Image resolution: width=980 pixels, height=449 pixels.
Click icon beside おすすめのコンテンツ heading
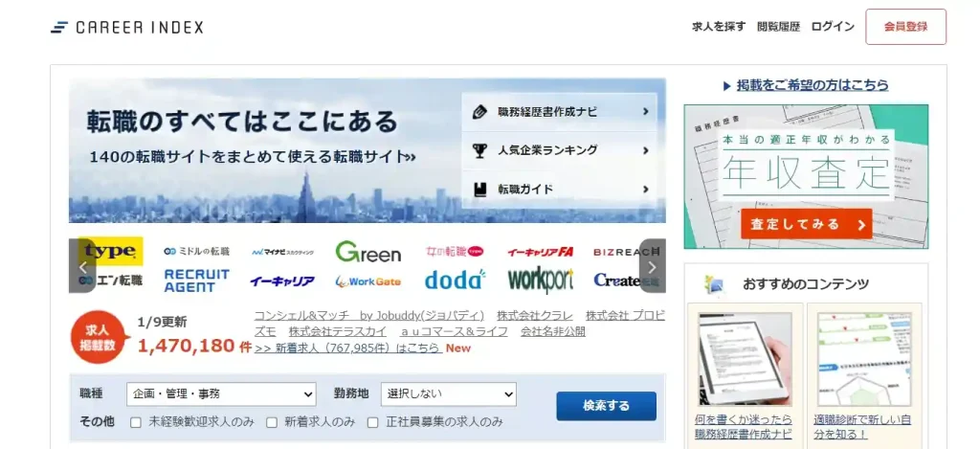click(714, 284)
